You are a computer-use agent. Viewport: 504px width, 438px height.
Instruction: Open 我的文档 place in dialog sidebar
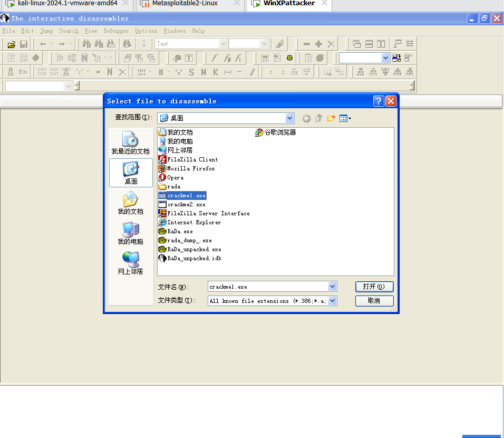click(x=131, y=203)
